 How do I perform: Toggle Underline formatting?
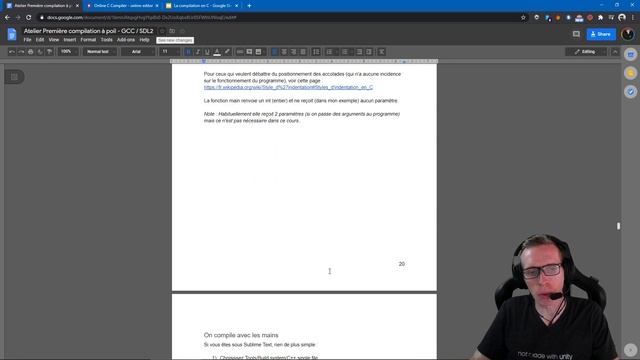pyautogui.click(x=207, y=52)
